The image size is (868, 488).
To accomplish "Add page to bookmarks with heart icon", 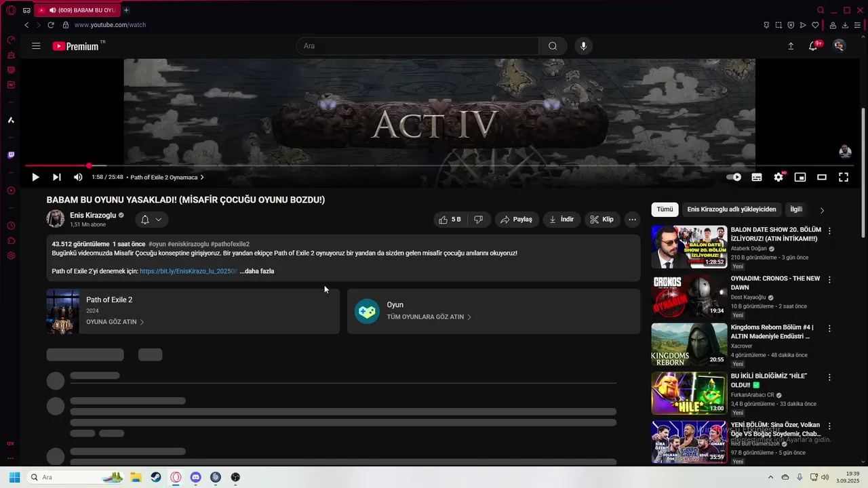I will point(815,25).
